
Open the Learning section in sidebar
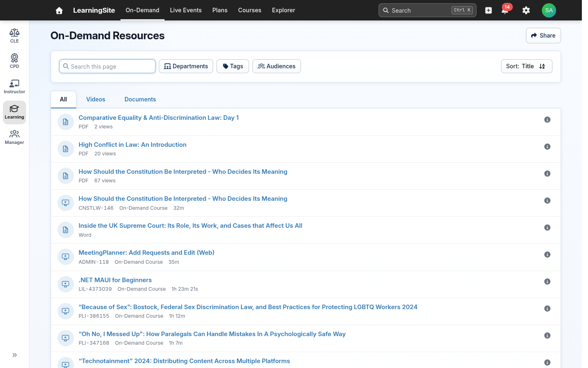tap(14, 112)
